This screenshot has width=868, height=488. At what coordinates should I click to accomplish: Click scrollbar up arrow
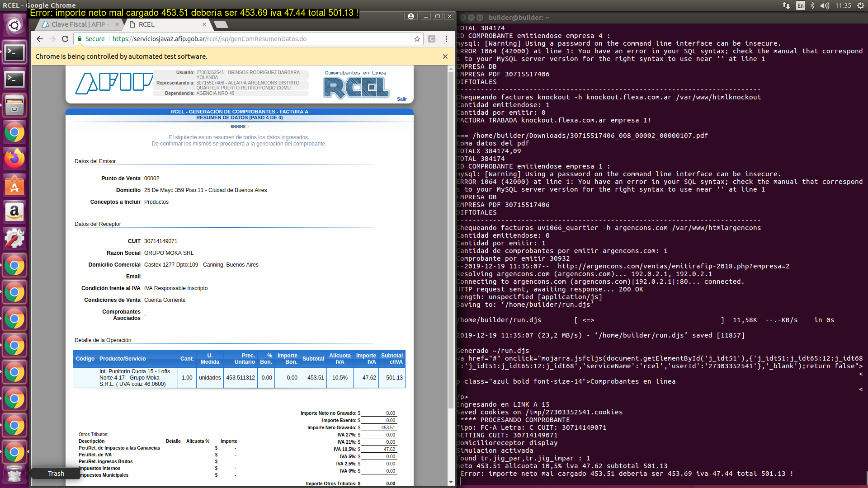tap(451, 69)
